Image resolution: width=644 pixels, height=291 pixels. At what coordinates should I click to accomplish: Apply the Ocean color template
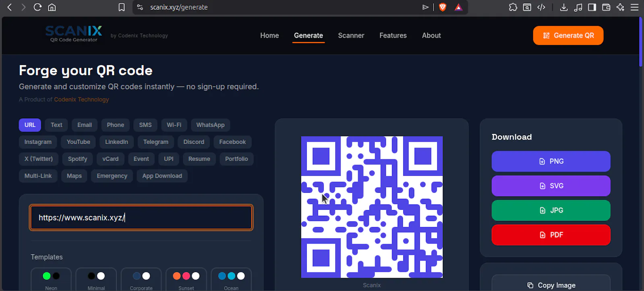click(231, 280)
